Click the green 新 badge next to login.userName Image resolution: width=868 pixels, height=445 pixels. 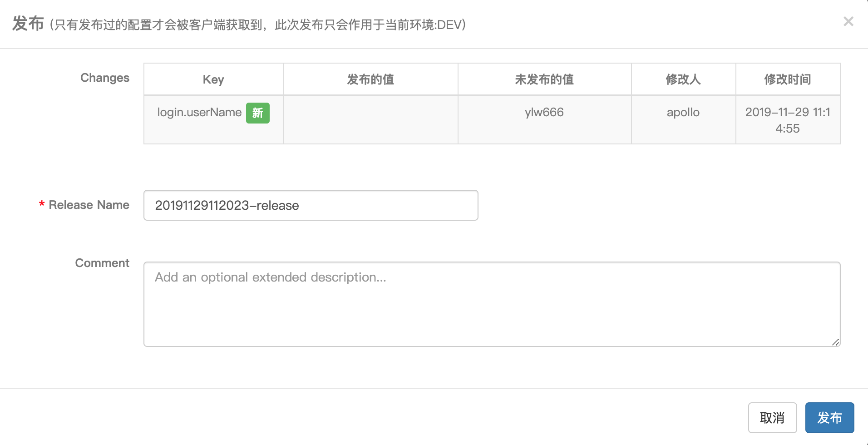click(257, 113)
